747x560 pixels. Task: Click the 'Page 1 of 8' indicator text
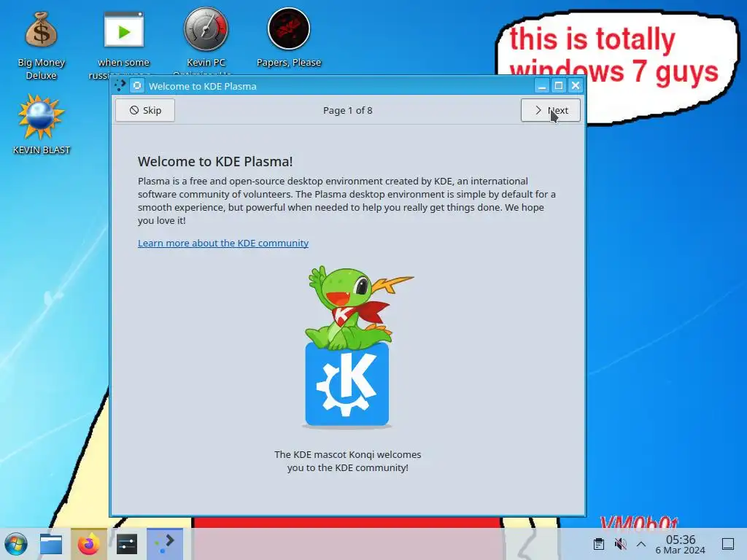coord(348,111)
